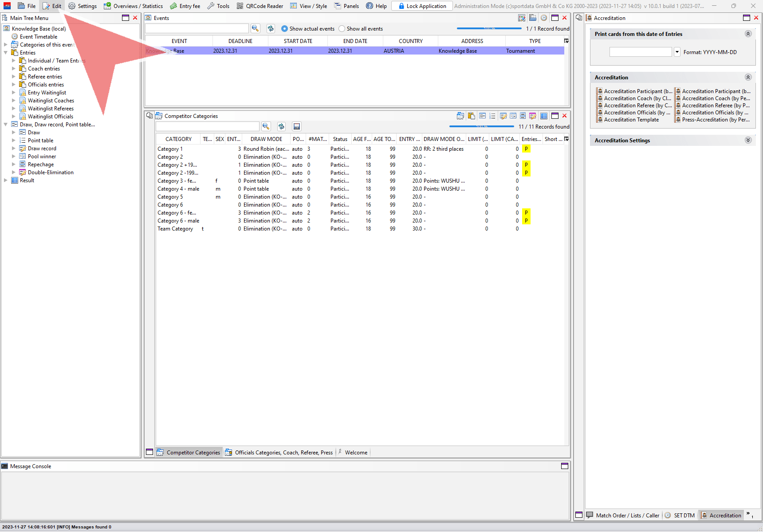This screenshot has height=532, width=763.
Task: Click the save icon in Competitor Categories
Action: pos(297,126)
